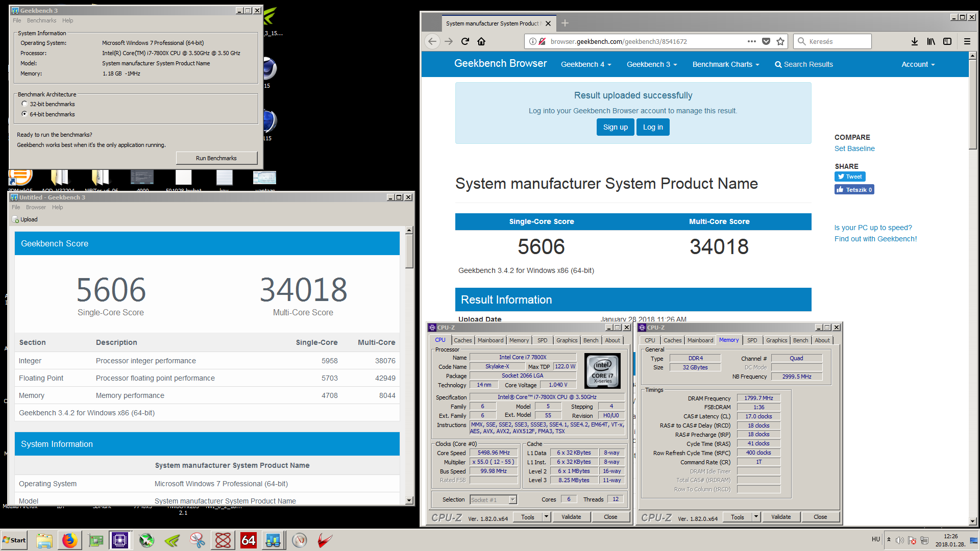The width and height of the screenshot is (980, 551).
Task: Open Browser menu in Untitled Geekbench window
Action: 36,207
